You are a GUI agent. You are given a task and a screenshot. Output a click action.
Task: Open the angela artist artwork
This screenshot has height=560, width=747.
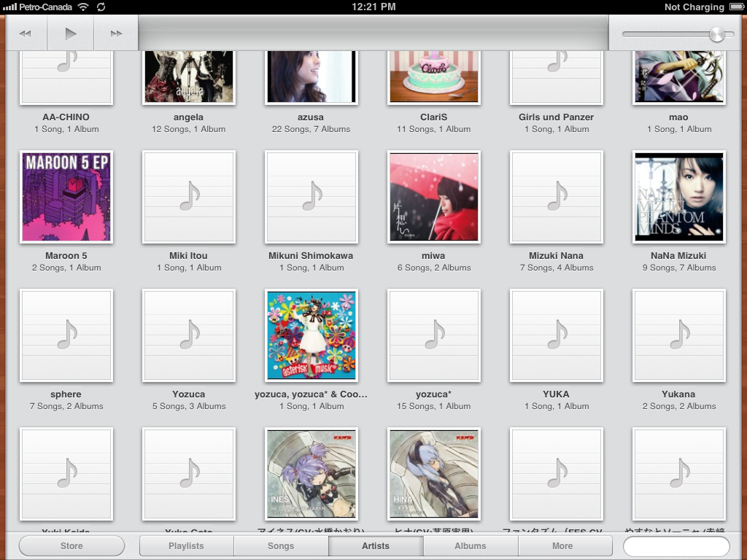click(x=189, y=77)
